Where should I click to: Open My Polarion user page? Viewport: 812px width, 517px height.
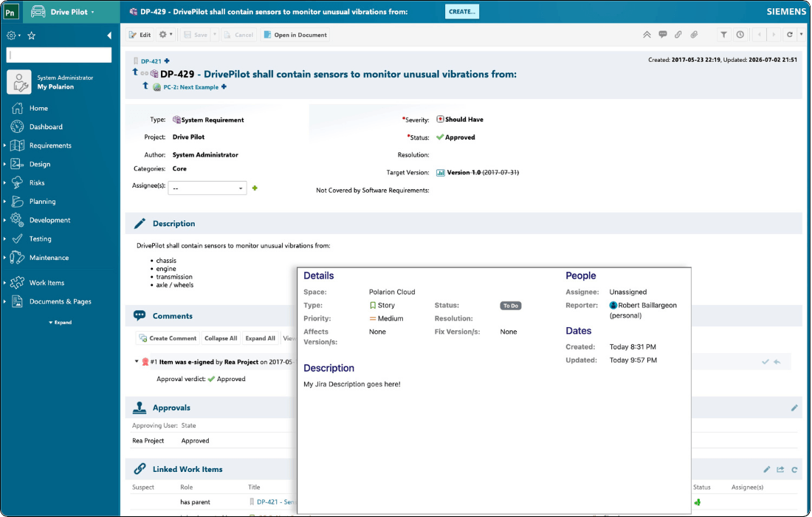coord(55,86)
